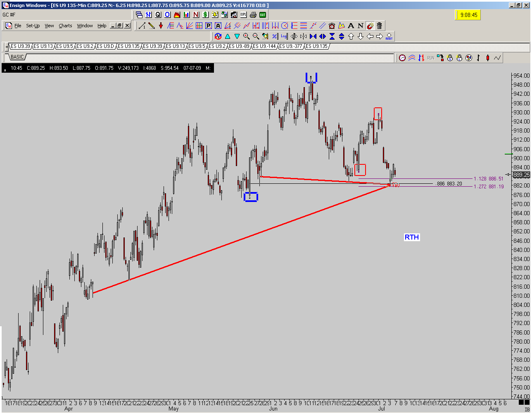
Task: Toggle the magnet snap tool
Action: 370,26
